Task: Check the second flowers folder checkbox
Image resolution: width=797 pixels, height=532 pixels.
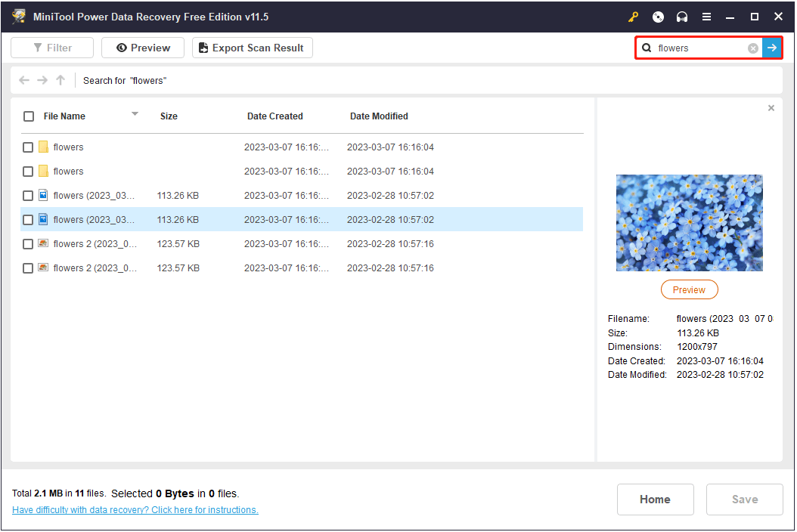Action: (x=28, y=172)
